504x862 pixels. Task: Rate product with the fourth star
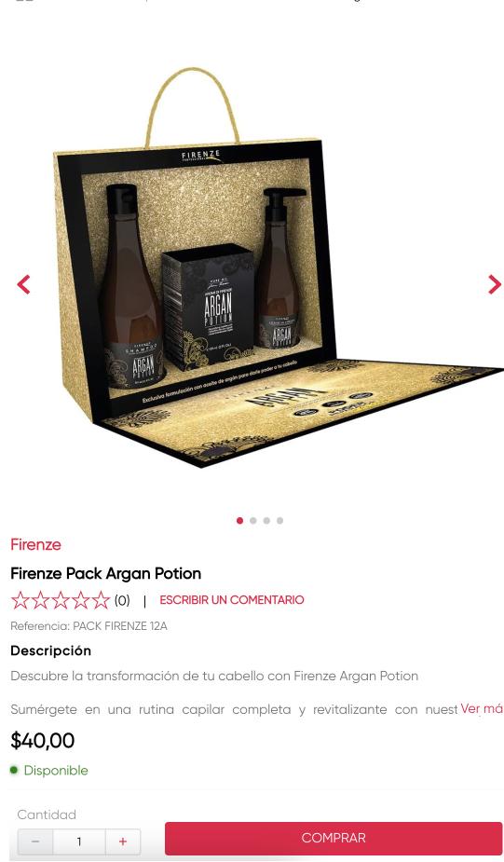81,600
